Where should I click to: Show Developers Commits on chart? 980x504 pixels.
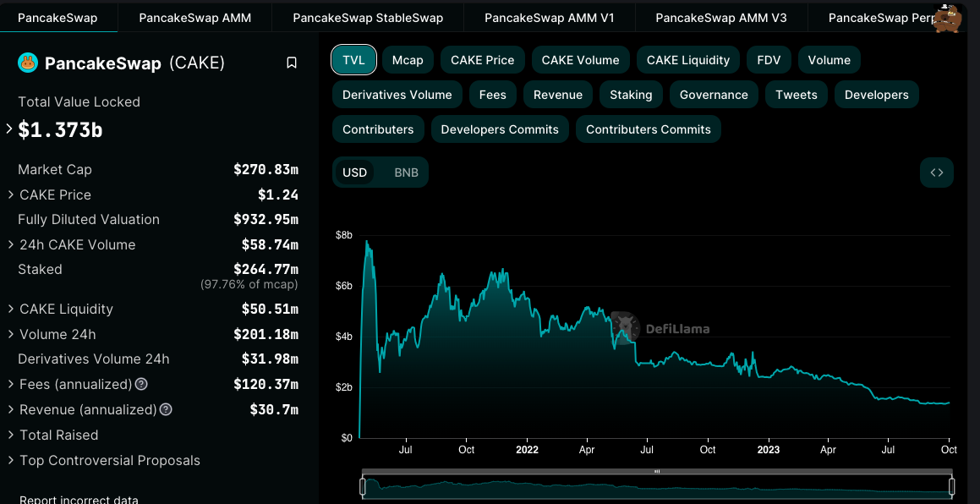[x=499, y=129]
